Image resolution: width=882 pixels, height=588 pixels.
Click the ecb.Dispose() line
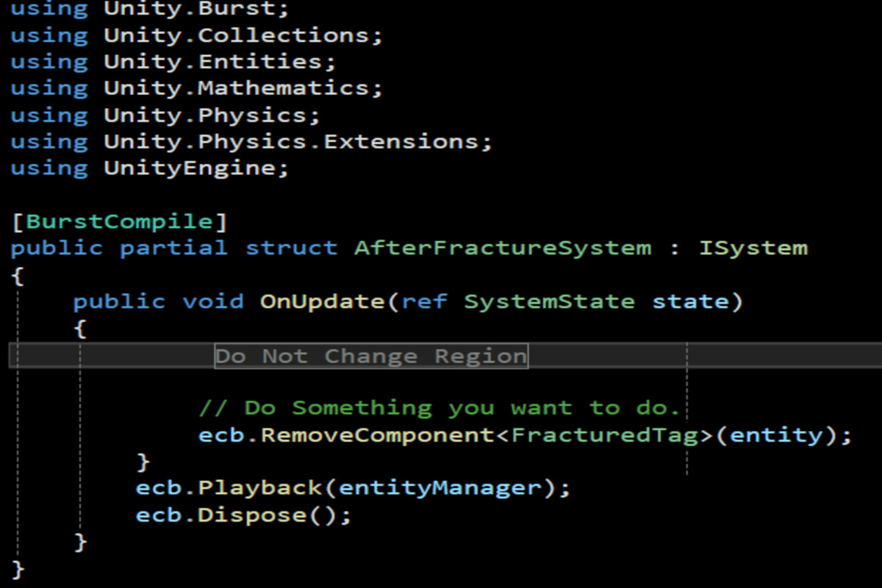243,515
